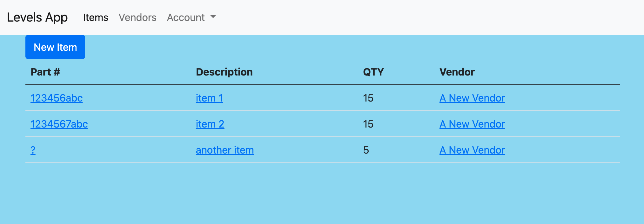Open A New Vendor from the item 2 row
Image resolution: width=644 pixels, height=224 pixels.
click(472, 124)
